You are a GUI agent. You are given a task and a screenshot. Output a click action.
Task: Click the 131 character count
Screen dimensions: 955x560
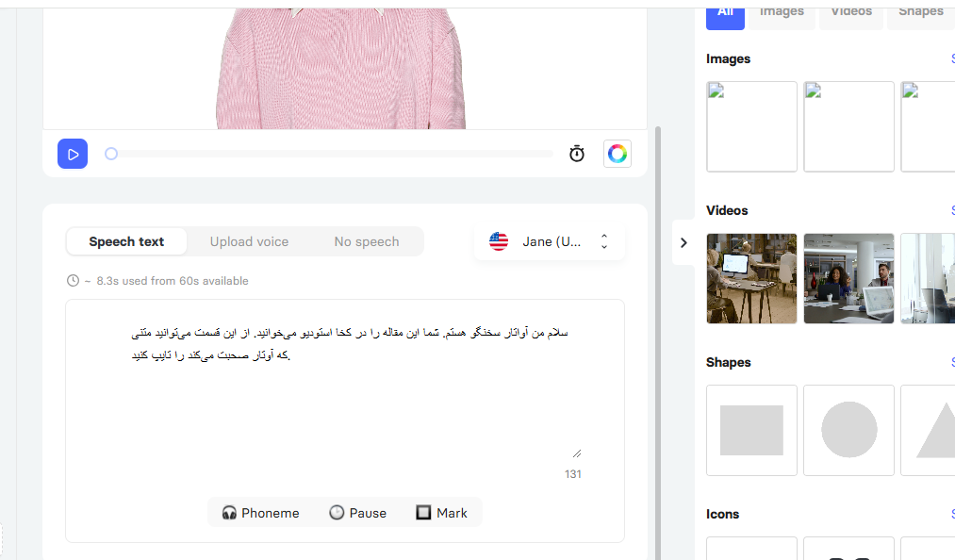click(573, 474)
